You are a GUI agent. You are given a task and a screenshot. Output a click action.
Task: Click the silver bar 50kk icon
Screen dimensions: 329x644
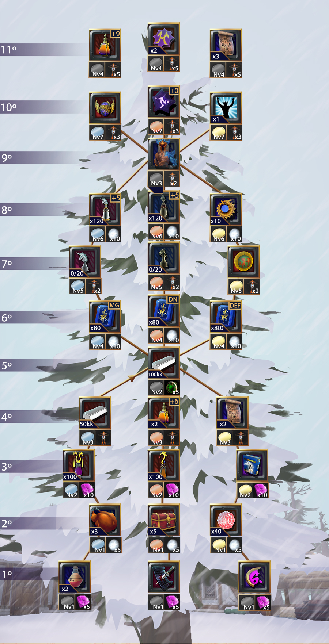[x=95, y=413]
